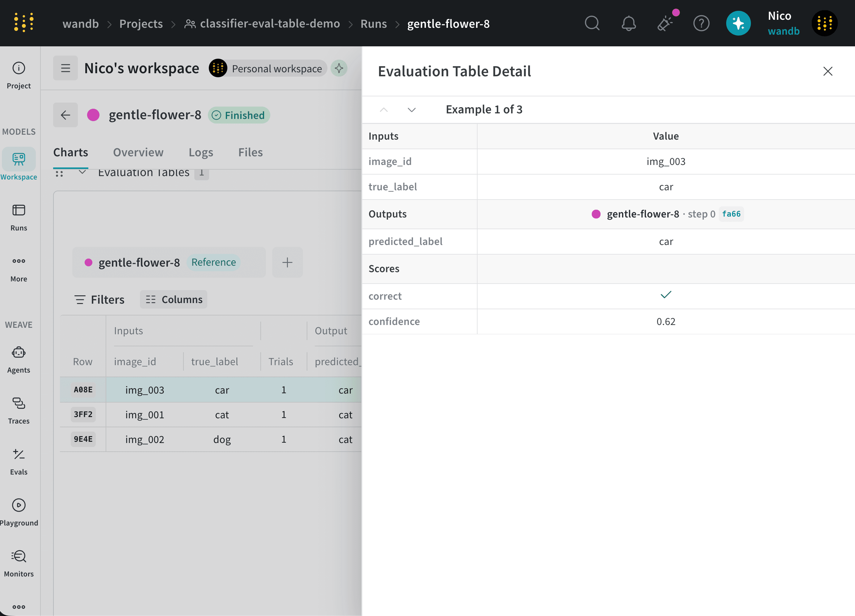Click the true_label column header
Viewport: 855px width, 616px height.
click(214, 361)
